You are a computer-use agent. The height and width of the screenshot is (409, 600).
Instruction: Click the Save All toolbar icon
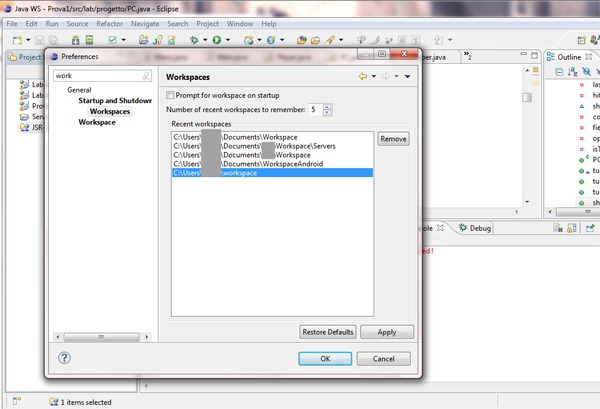point(54,40)
